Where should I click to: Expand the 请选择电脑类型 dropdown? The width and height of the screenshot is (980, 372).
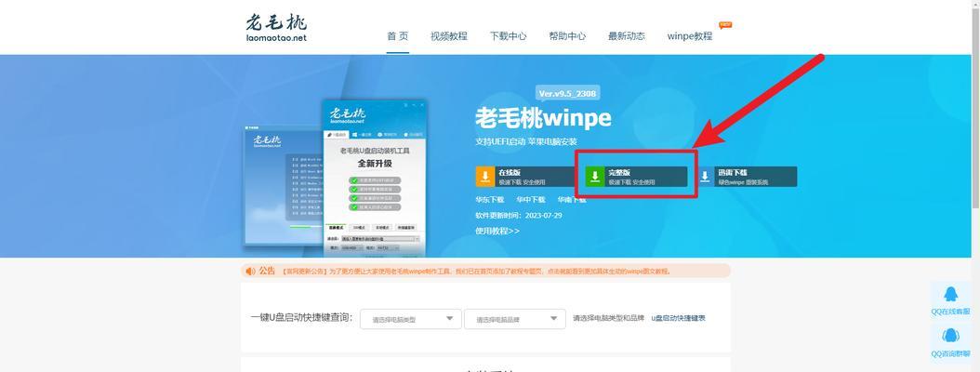(411, 319)
